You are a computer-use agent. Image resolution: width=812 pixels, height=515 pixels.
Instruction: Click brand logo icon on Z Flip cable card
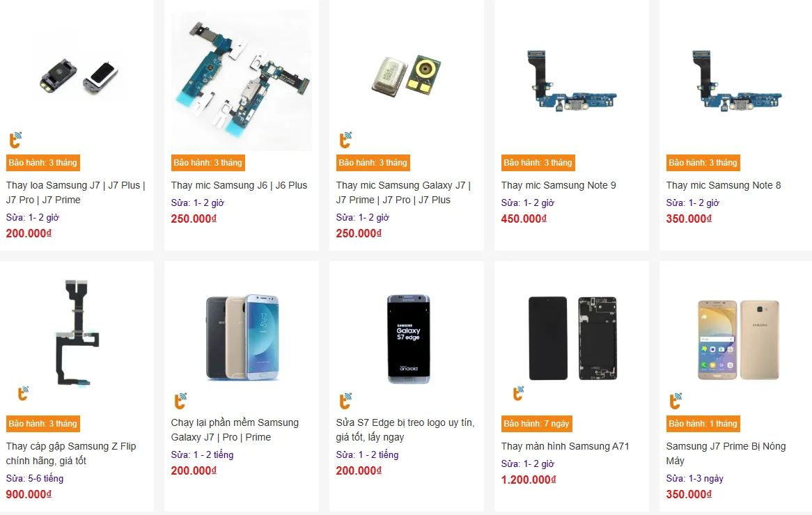[x=23, y=393]
